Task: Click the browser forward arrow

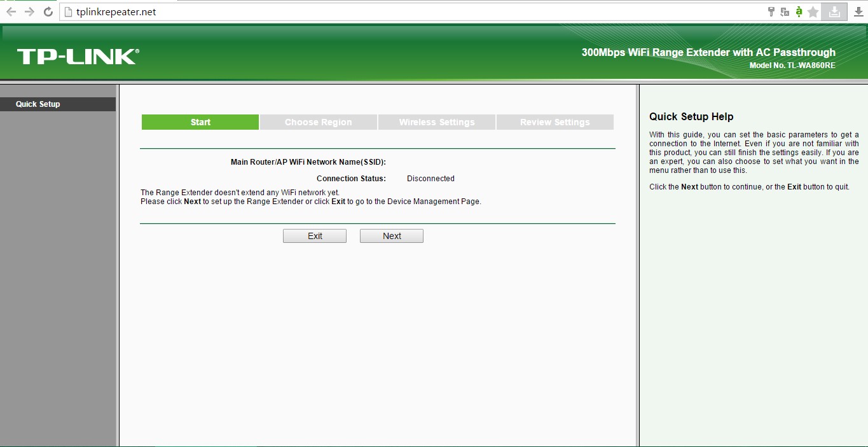Action: (x=29, y=11)
